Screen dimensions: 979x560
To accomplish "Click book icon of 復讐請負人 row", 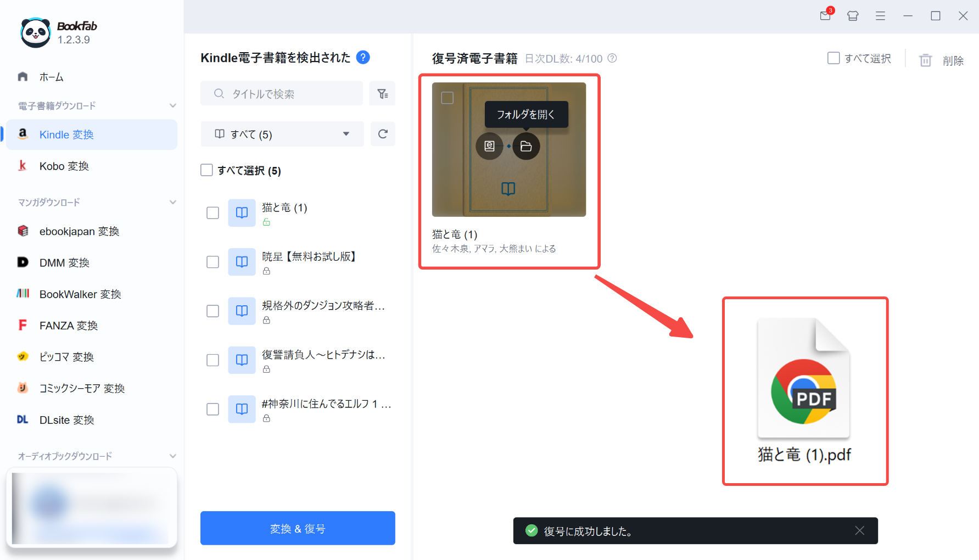I will point(242,360).
